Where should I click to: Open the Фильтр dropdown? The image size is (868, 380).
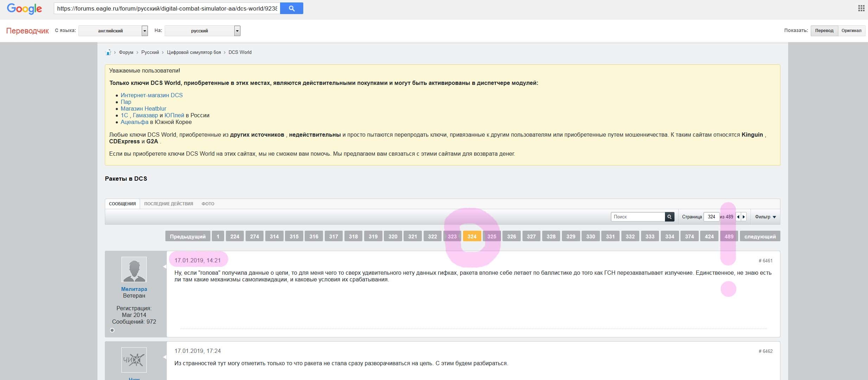(x=765, y=217)
